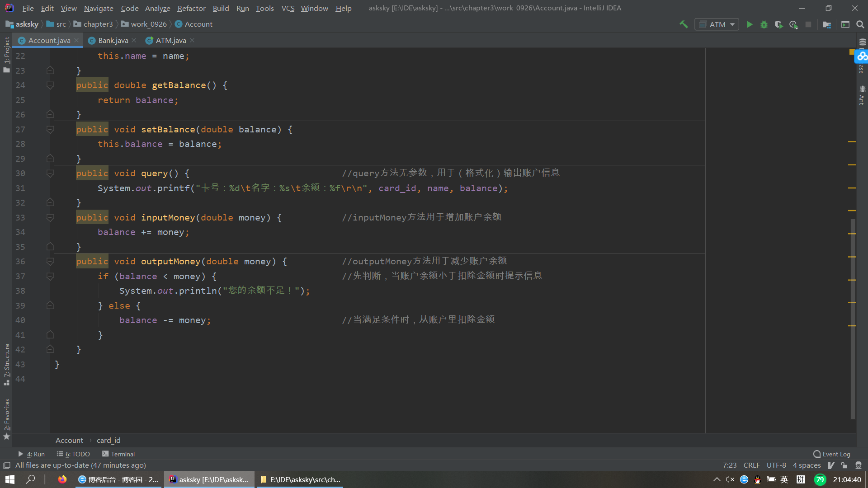
Task: Collapse the outputMoney method fold arrow
Action: pyautogui.click(x=50, y=262)
